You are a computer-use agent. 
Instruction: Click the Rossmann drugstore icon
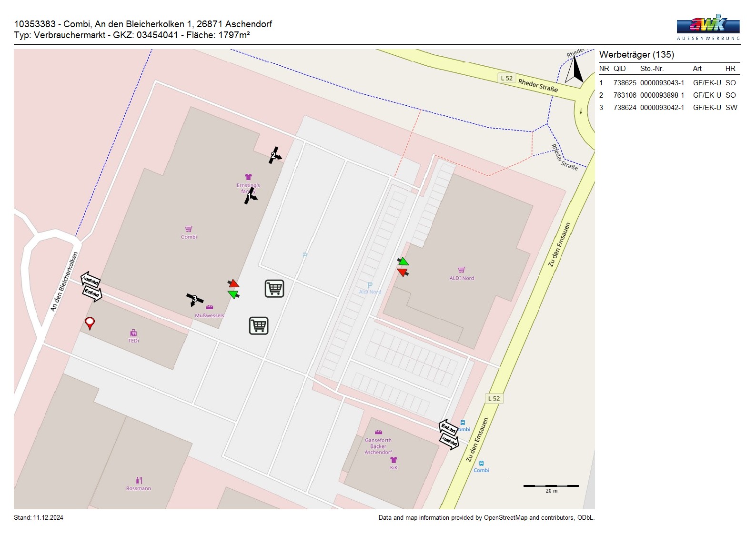coord(139,480)
